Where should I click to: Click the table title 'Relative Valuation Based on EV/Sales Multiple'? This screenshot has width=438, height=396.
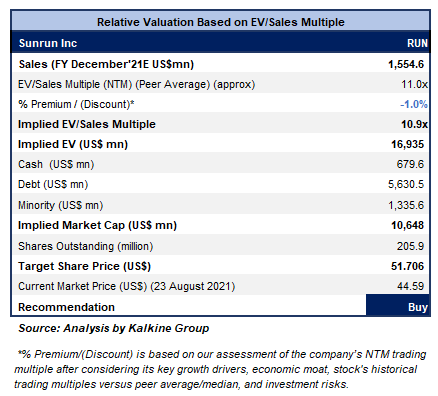tap(221, 22)
